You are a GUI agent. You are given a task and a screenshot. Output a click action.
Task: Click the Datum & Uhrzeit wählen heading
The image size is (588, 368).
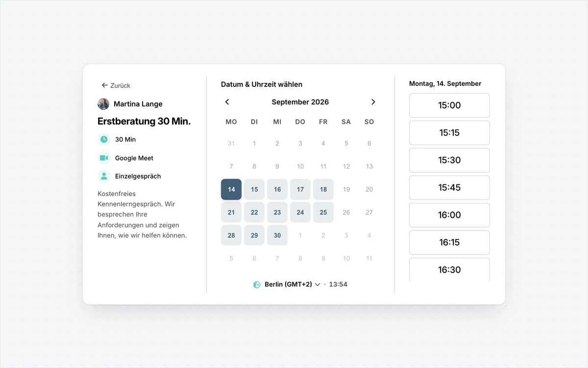262,84
